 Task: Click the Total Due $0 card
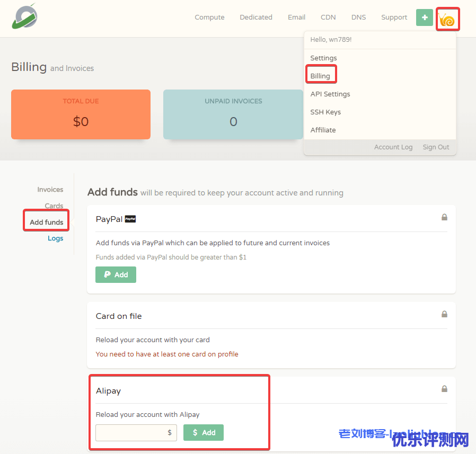[x=81, y=114]
